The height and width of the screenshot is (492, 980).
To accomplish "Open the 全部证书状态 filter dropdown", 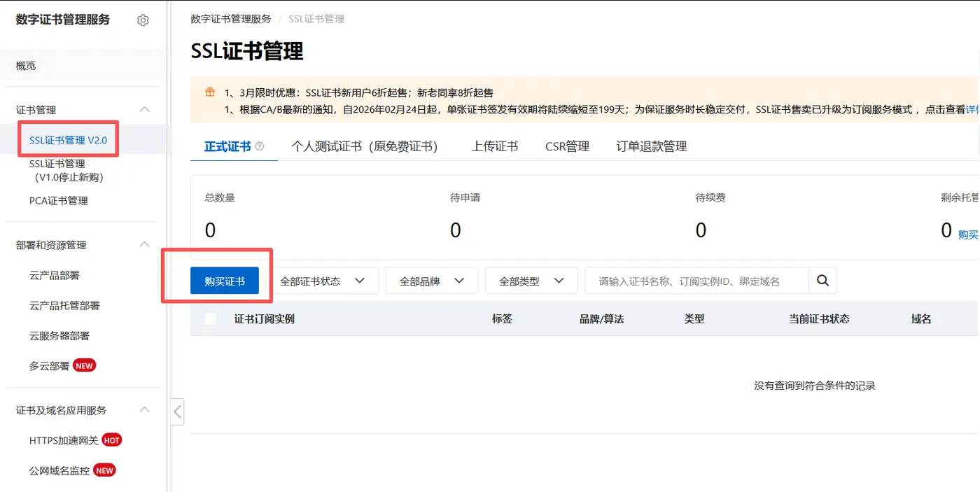I will click(x=324, y=280).
